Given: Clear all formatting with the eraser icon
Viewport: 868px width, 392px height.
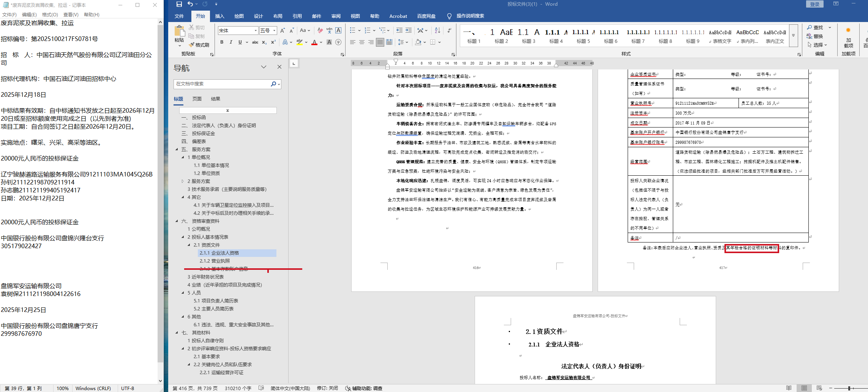Looking at the screenshot, I should point(320,30).
